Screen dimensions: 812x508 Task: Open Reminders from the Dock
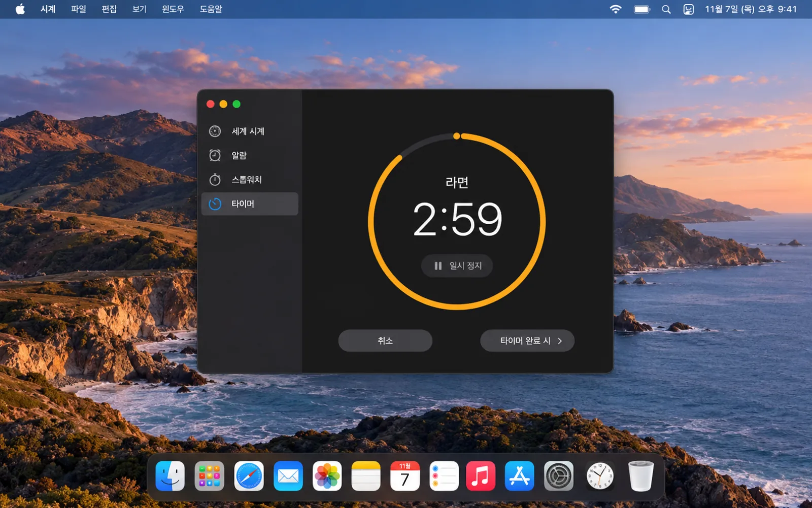[444, 476]
